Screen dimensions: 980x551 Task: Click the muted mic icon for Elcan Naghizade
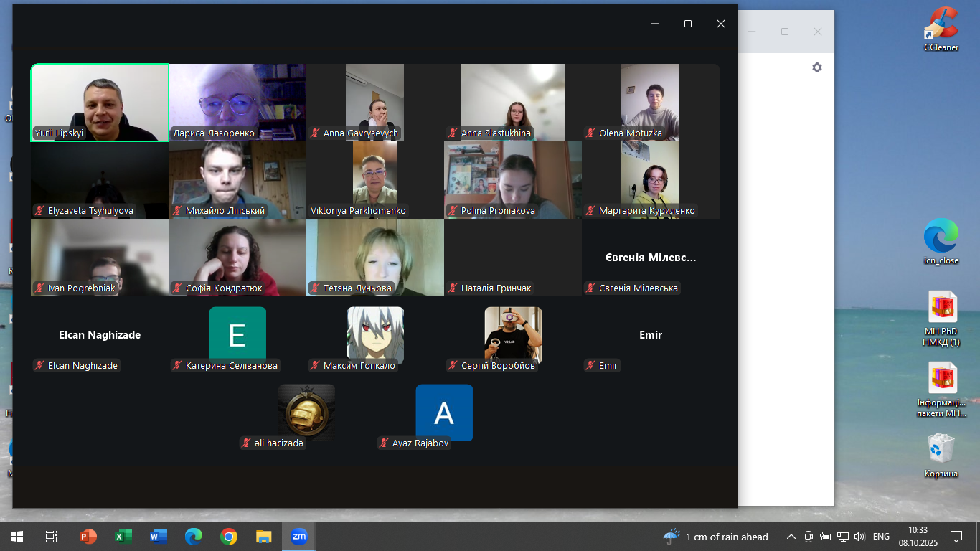point(39,366)
